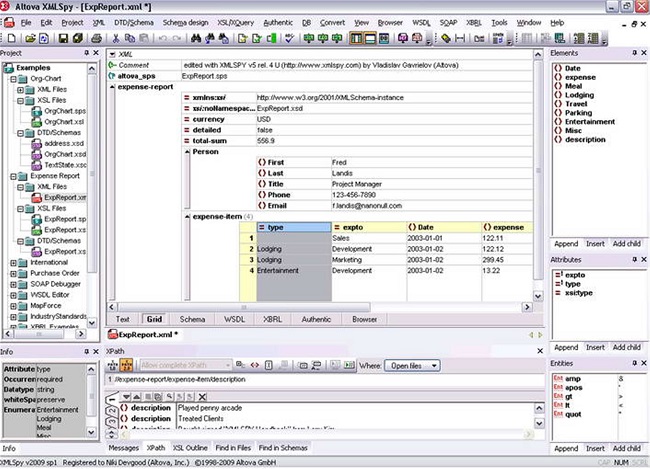Viewport: 650px width, 469px height.
Task: Open file using the folder toolbar icon
Action: (30, 39)
